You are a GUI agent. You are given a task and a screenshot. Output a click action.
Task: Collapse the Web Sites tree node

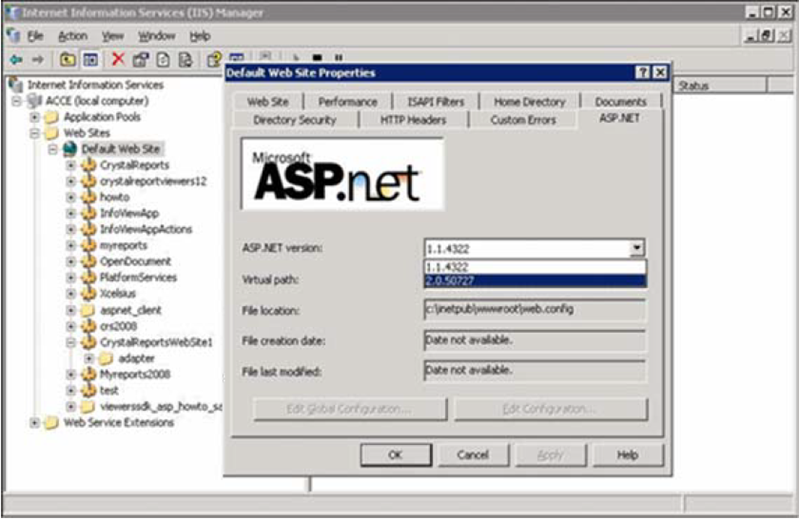click(x=36, y=132)
